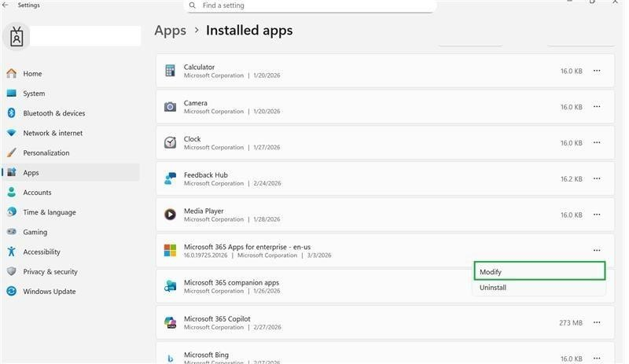Open Windows Update settings

point(71,292)
